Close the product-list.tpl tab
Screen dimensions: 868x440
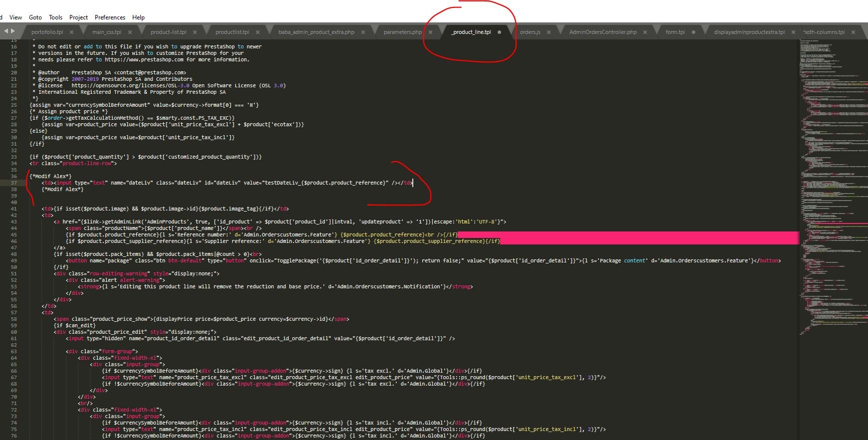[x=195, y=32]
